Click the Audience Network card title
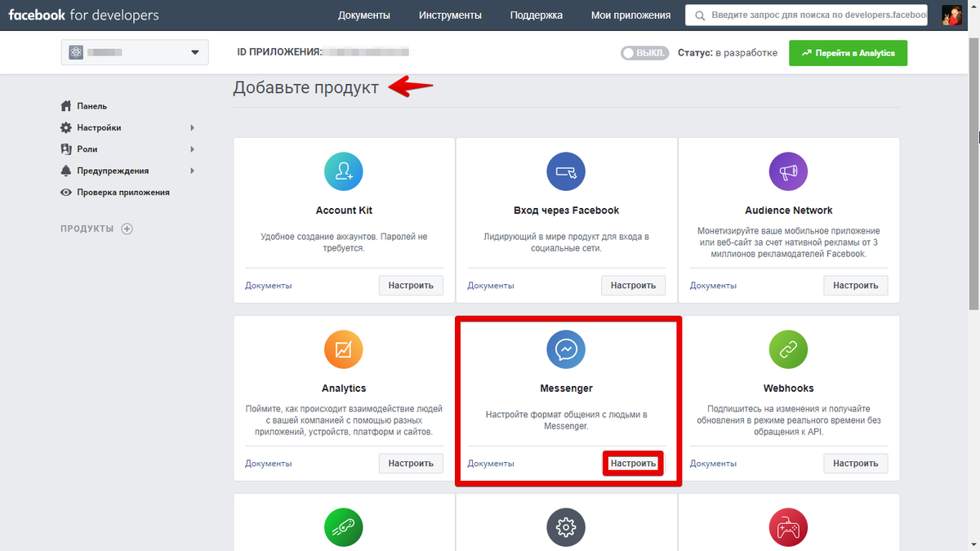The height and width of the screenshot is (551, 980). pyautogui.click(x=788, y=211)
